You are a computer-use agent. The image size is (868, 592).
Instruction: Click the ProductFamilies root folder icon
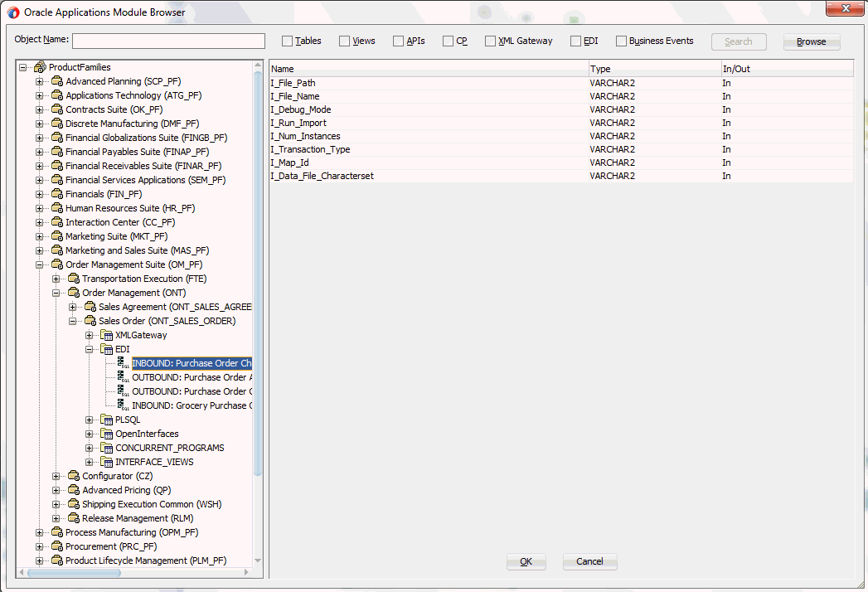coord(40,67)
